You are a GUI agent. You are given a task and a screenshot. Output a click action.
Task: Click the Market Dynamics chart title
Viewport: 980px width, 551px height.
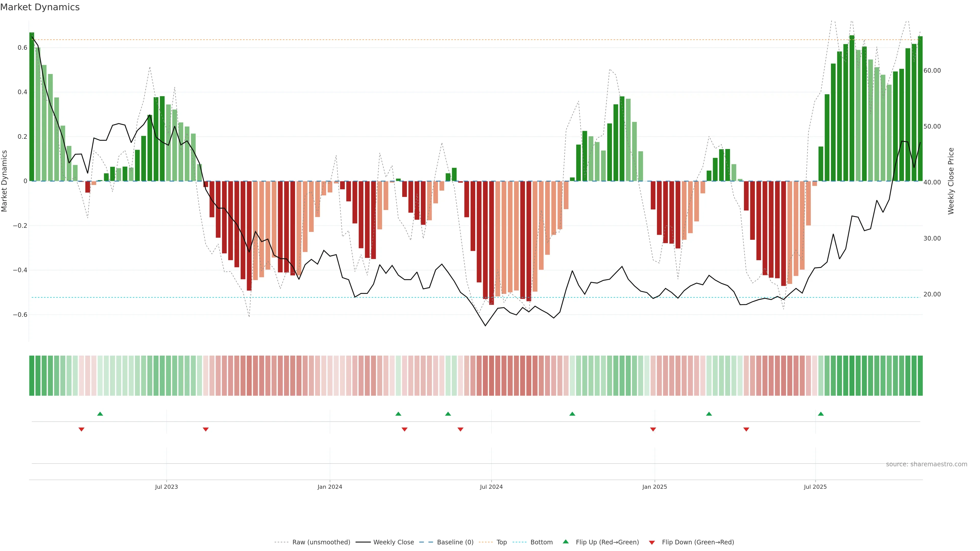40,7
